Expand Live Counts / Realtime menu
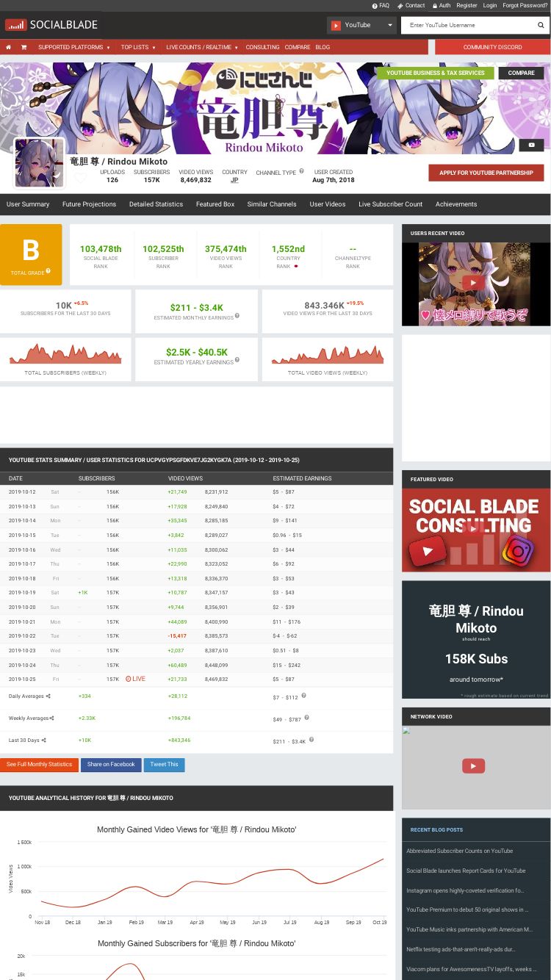This screenshot has width=551, height=980. [x=202, y=47]
